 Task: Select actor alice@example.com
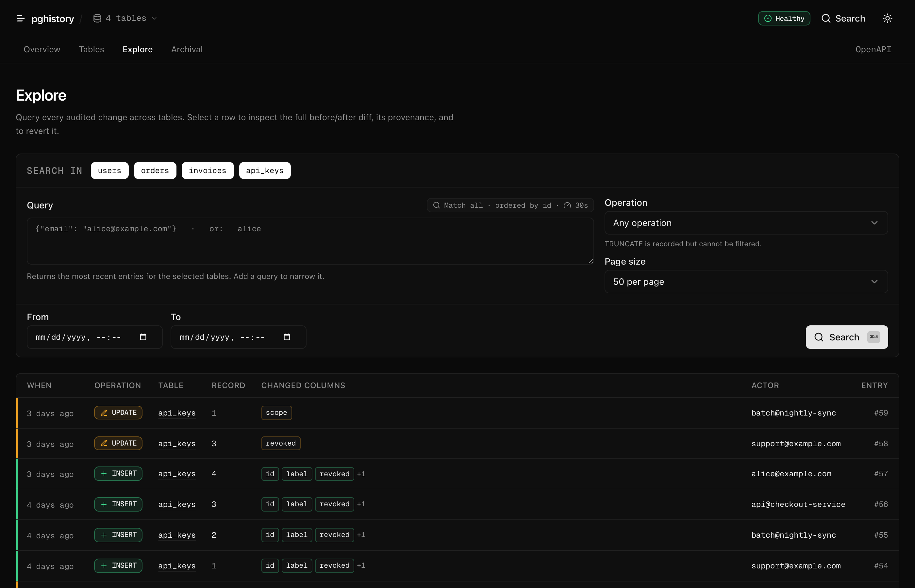tap(791, 474)
